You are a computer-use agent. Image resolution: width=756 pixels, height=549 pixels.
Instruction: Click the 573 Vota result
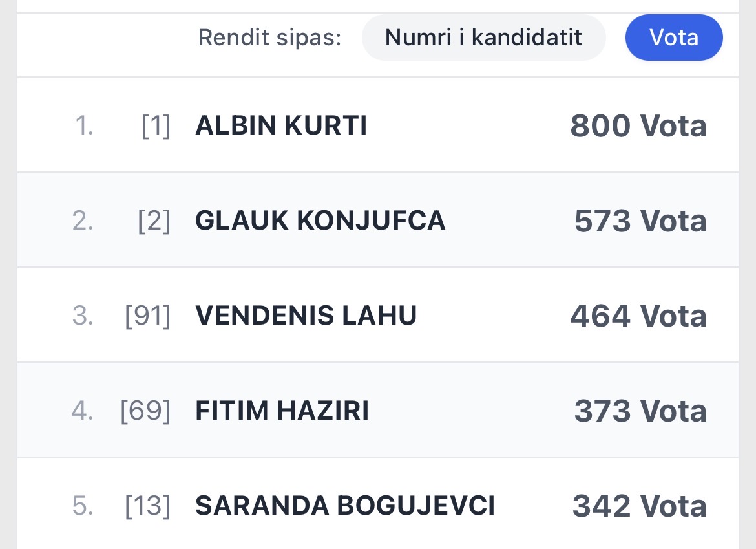pyautogui.click(x=640, y=221)
